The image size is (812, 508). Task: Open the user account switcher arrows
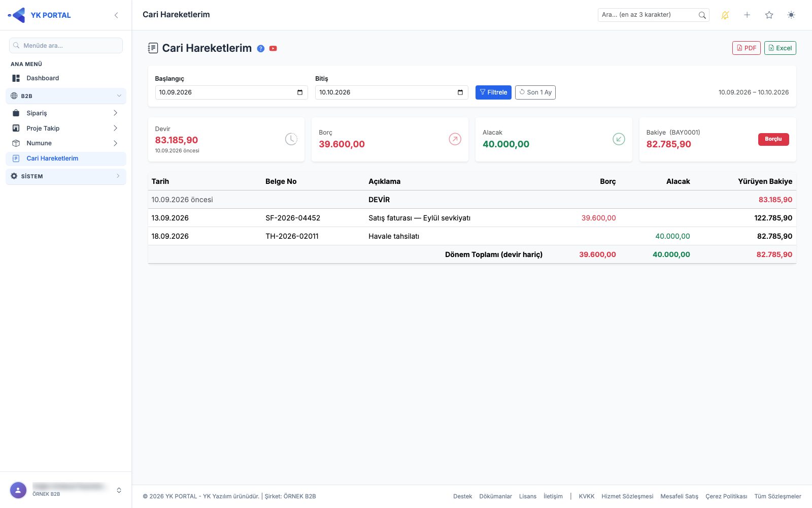pos(119,490)
